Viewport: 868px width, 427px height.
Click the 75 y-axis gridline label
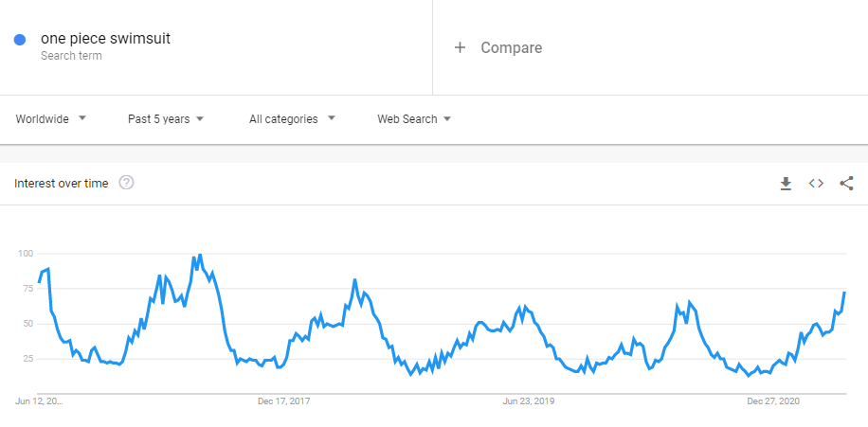coord(27,289)
